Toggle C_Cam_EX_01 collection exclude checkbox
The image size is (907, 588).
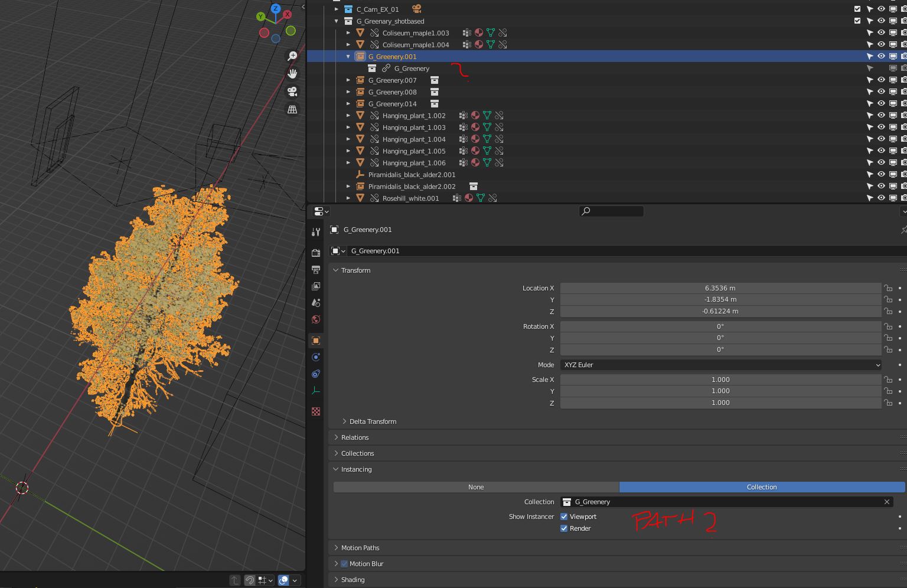[857, 9]
